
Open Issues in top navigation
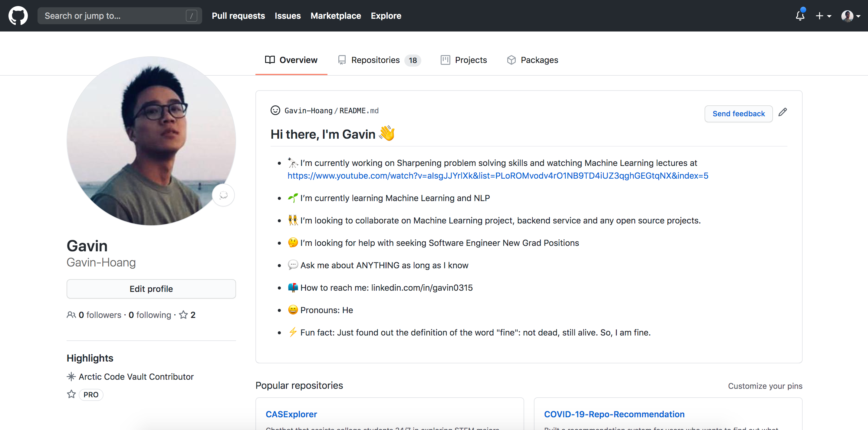pos(288,16)
